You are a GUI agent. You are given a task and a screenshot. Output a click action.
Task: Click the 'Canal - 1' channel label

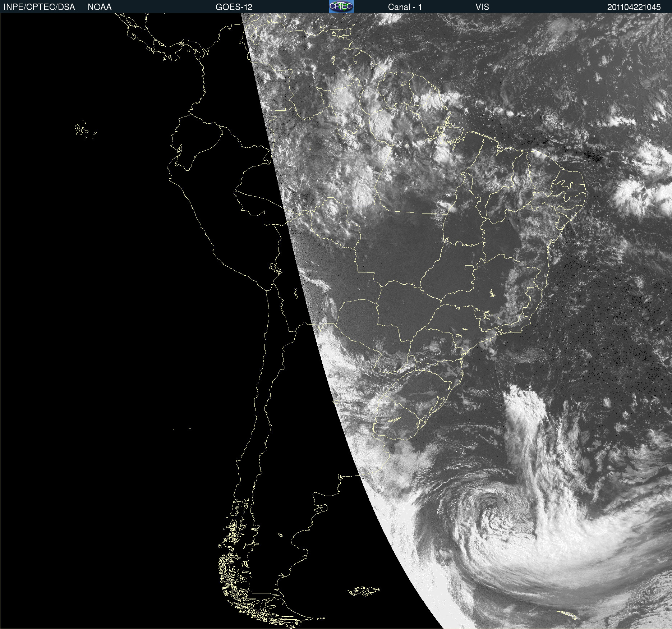coord(405,7)
